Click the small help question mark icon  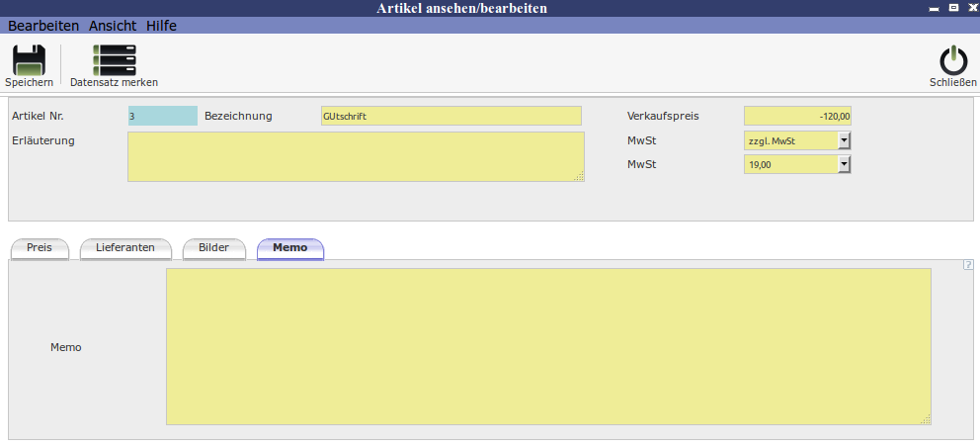[x=968, y=264]
